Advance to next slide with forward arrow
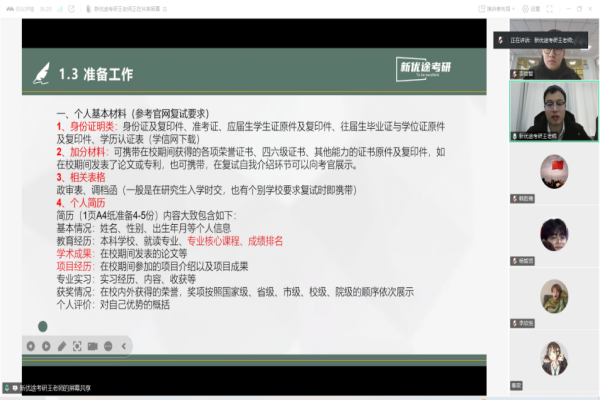 (x=46, y=345)
